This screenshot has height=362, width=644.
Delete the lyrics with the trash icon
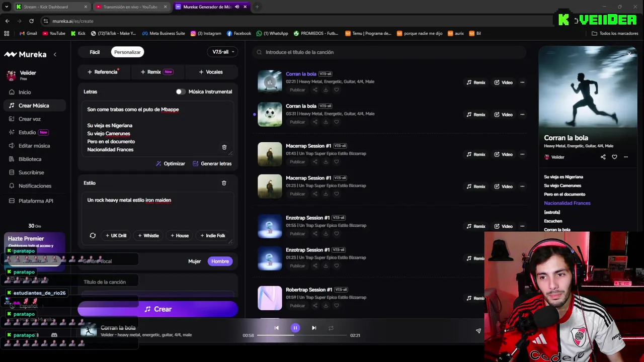[x=224, y=147]
